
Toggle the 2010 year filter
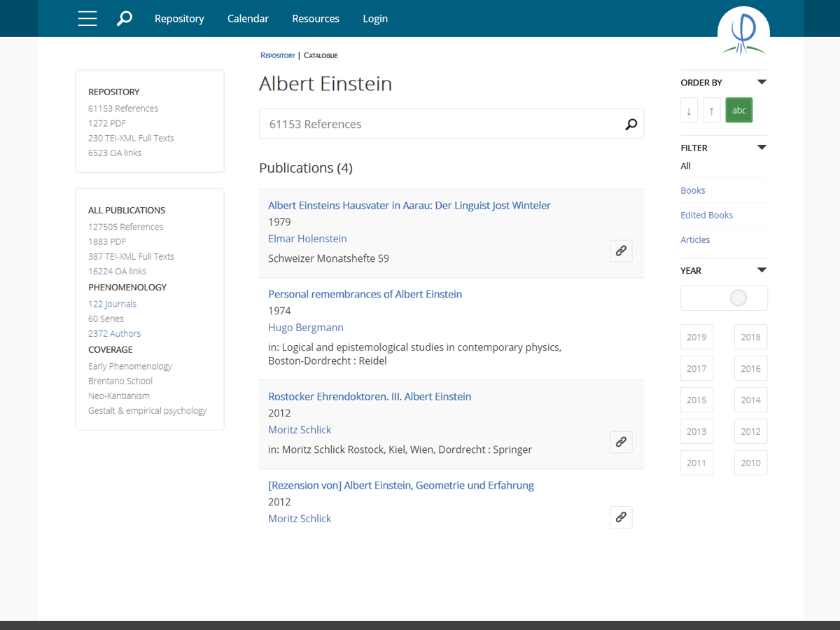(750, 463)
